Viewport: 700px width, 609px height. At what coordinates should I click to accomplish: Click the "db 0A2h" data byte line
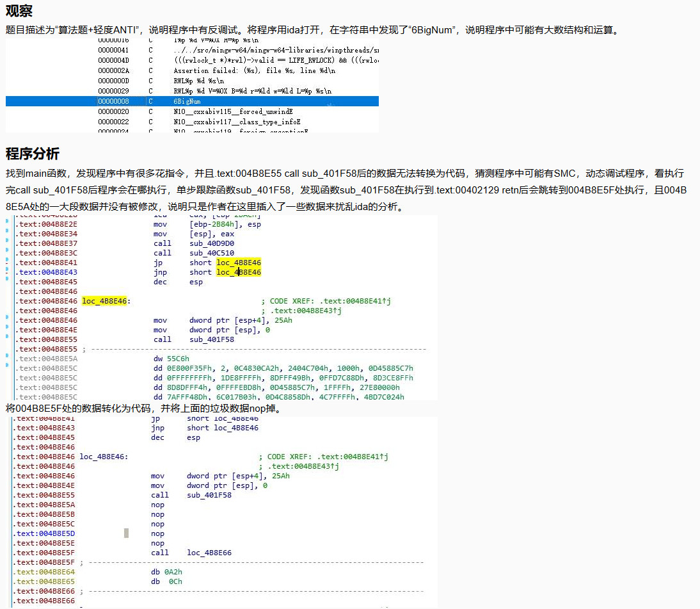coord(166,572)
